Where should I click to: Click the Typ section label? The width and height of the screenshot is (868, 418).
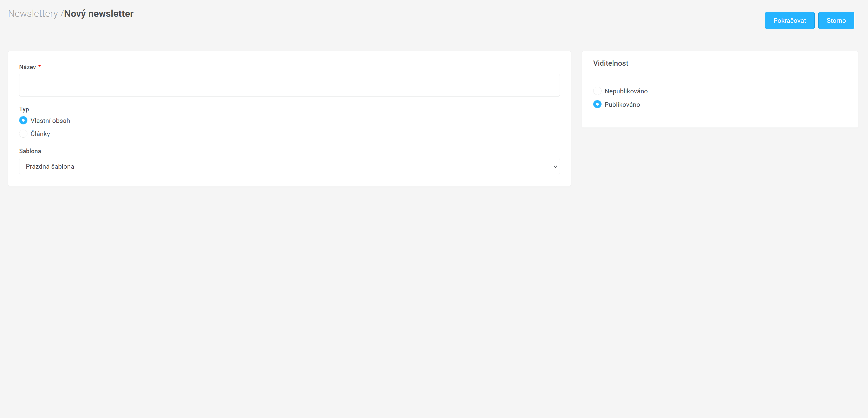(x=24, y=109)
